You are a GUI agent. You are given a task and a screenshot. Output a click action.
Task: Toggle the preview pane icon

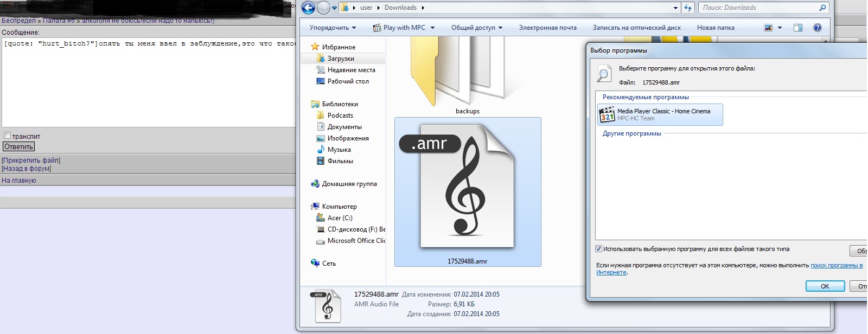[797, 28]
